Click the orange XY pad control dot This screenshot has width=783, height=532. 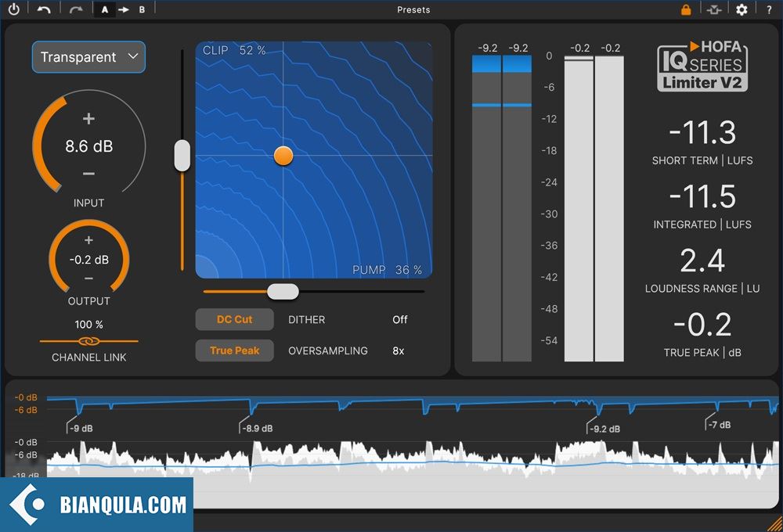pos(283,156)
